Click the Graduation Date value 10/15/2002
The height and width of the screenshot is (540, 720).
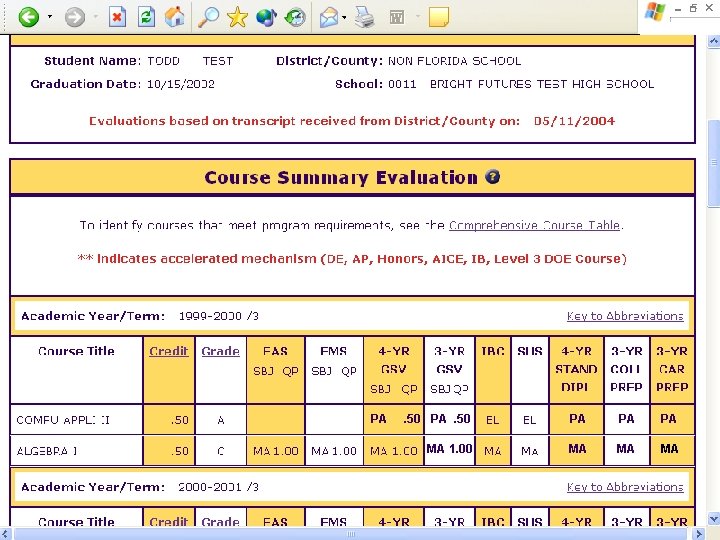[180, 84]
